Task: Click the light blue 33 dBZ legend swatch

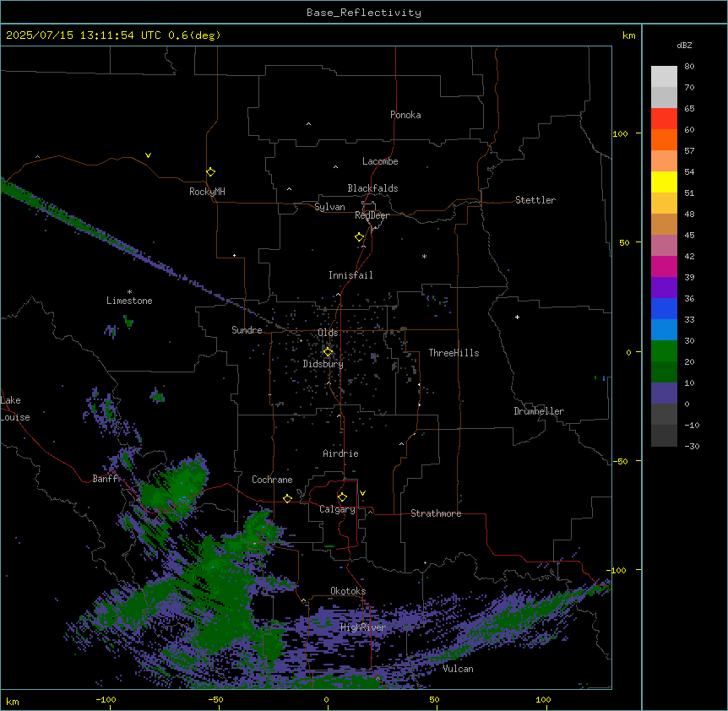Action: (x=664, y=330)
